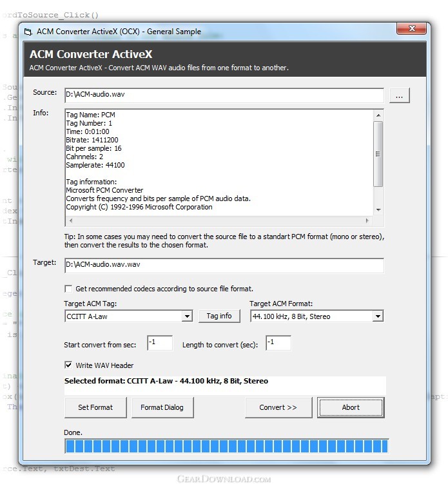Click the browse button next to Source field
The width and height of the screenshot is (448, 484).
tap(399, 95)
